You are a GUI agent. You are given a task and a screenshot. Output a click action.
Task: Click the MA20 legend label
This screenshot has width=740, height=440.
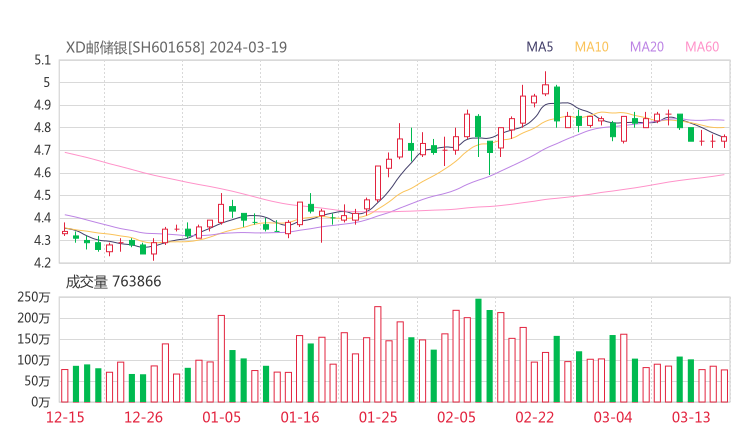tap(647, 47)
